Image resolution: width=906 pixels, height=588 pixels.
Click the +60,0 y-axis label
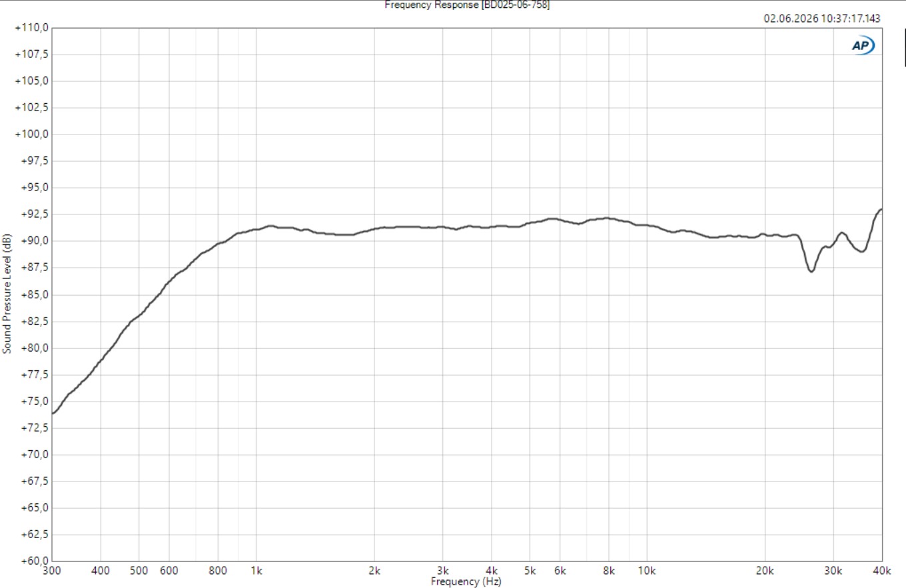(x=33, y=561)
